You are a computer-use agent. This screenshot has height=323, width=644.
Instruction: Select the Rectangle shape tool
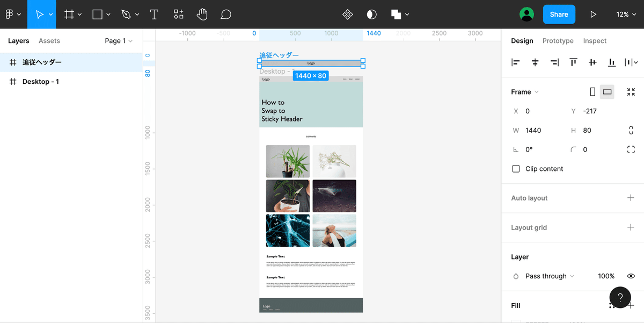point(97,15)
